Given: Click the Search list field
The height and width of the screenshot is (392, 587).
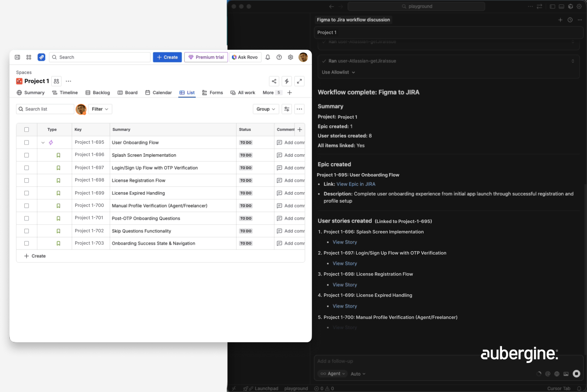Looking at the screenshot, I should 45,109.
